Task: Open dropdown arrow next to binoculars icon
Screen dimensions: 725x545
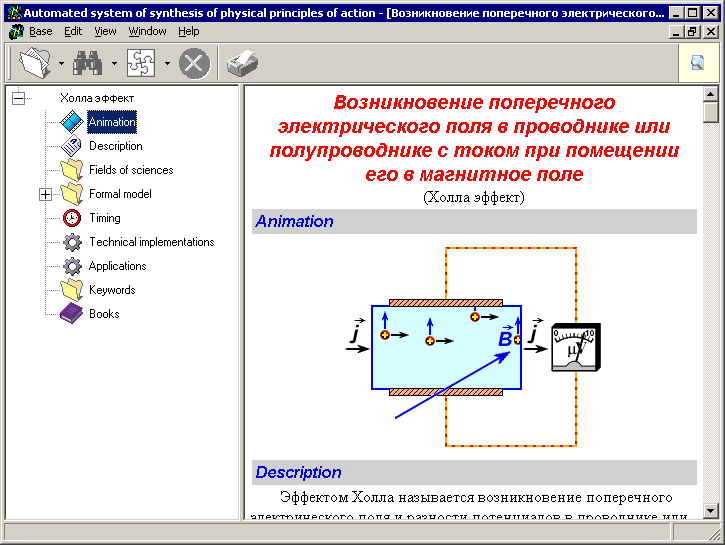Action: [x=114, y=65]
